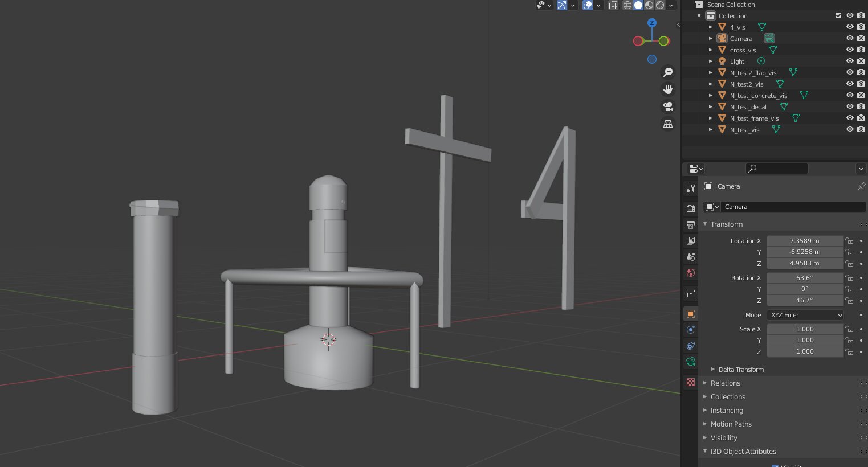Viewport: 868px width, 467px height.
Task: Disable cross_vis in renders
Action: tap(861, 50)
